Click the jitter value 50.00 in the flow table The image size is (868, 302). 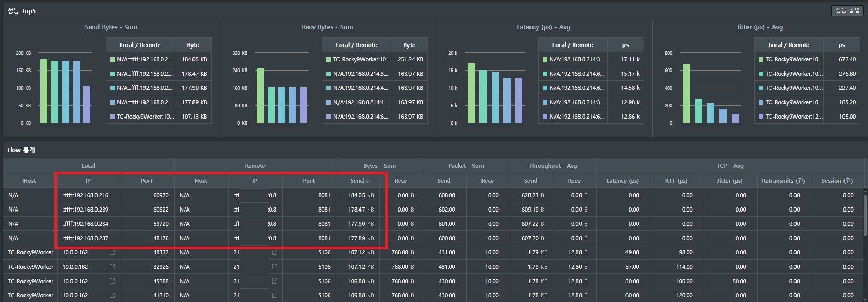tap(739, 281)
